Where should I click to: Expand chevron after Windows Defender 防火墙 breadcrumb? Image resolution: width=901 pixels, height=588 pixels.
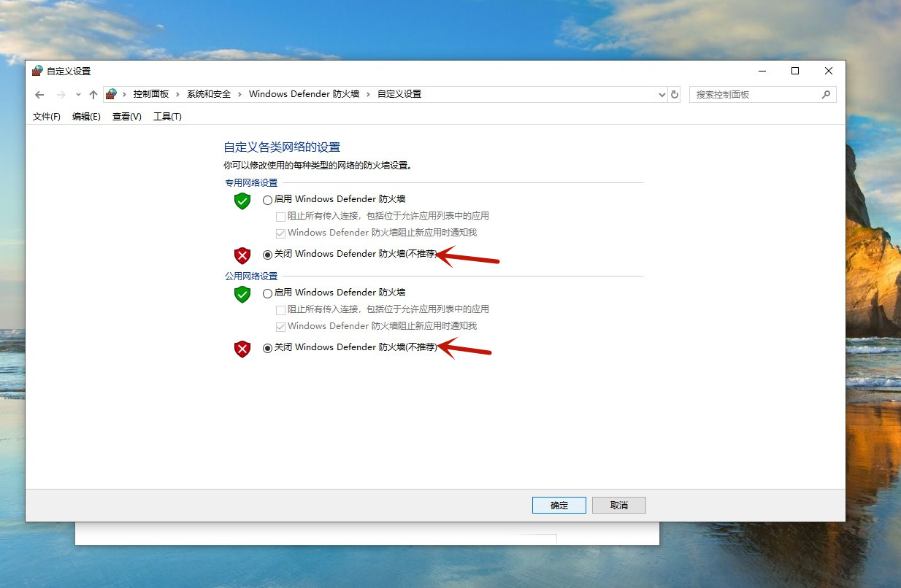[369, 94]
